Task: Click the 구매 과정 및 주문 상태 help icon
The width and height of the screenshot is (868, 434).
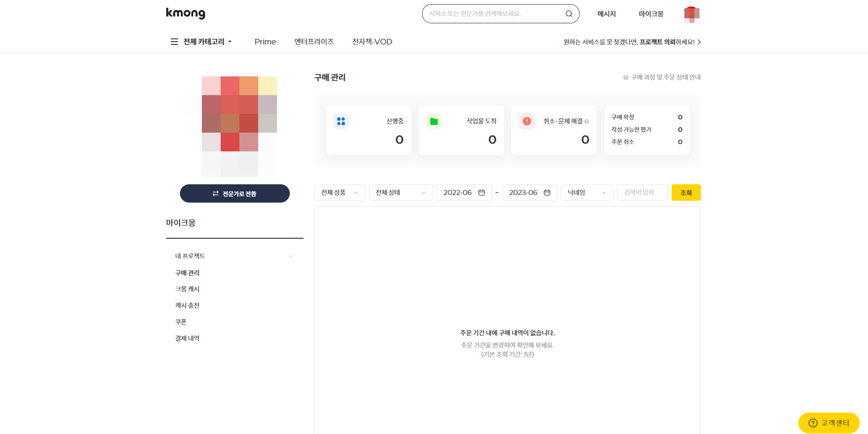Action: [x=625, y=77]
